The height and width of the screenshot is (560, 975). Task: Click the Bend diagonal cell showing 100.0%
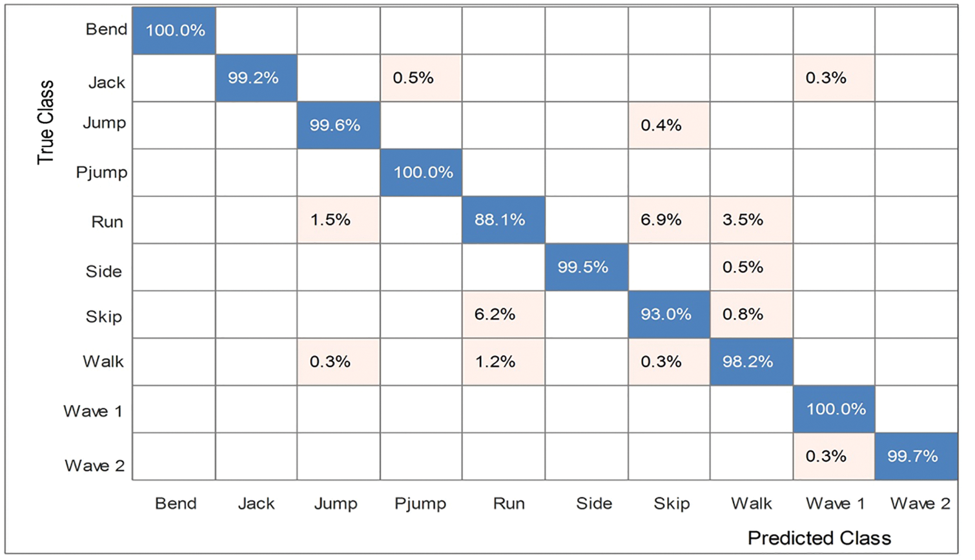(x=174, y=30)
